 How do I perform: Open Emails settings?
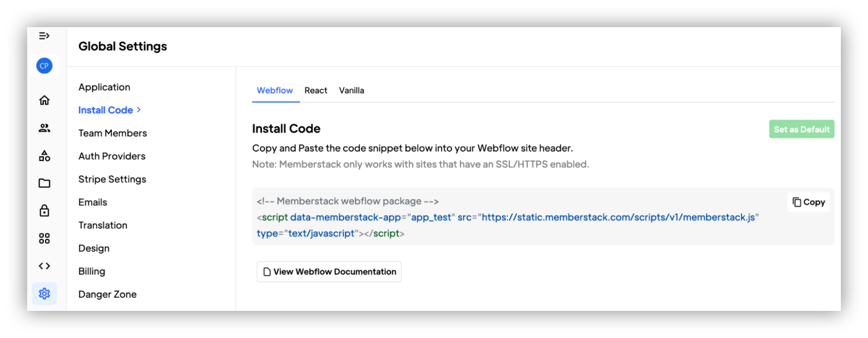[x=93, y=202]
